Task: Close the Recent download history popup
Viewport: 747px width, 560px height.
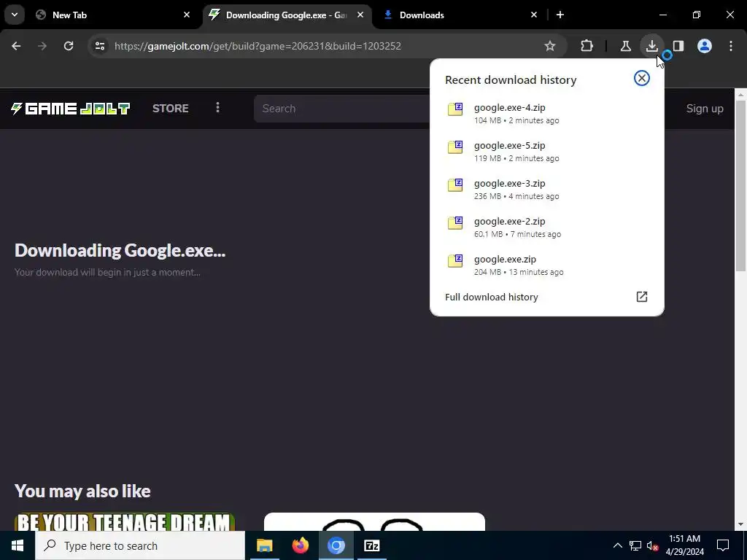Action: (x=642, y=78)
